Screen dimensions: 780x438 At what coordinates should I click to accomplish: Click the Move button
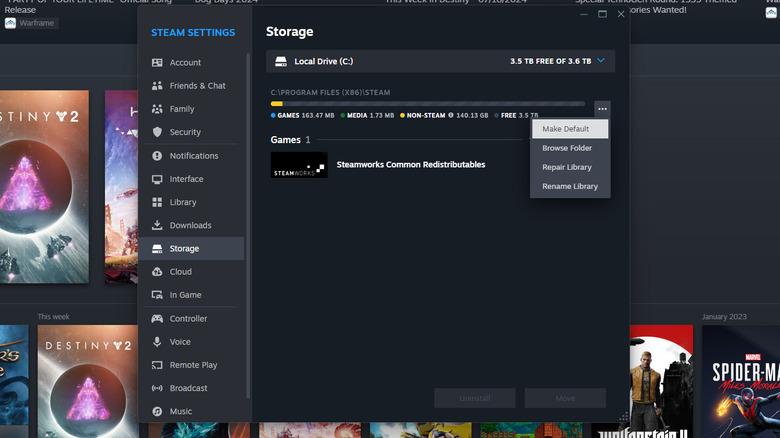tap(566, 398)
